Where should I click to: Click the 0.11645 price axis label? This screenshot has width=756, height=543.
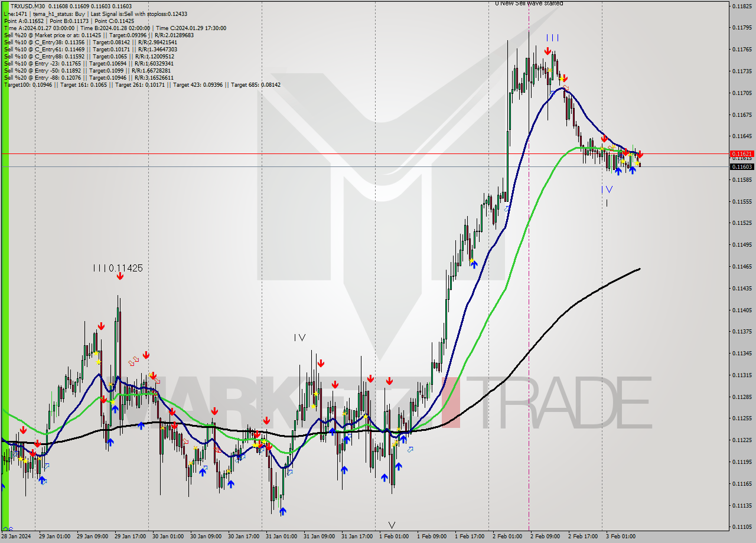741,136
